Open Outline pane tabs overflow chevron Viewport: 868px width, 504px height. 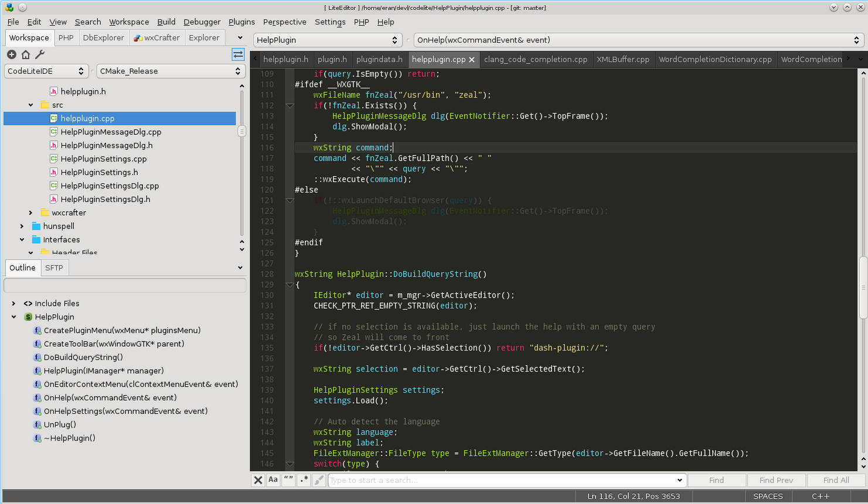click(x=240, y=268)
